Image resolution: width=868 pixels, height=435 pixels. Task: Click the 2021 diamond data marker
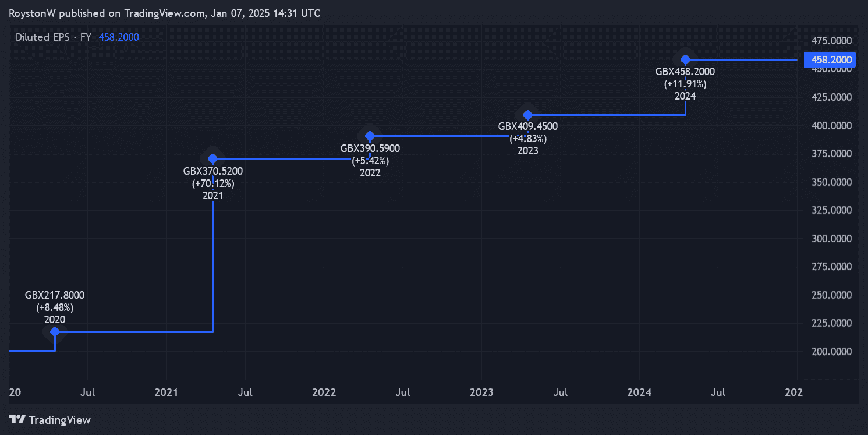(x=213, y=159)
